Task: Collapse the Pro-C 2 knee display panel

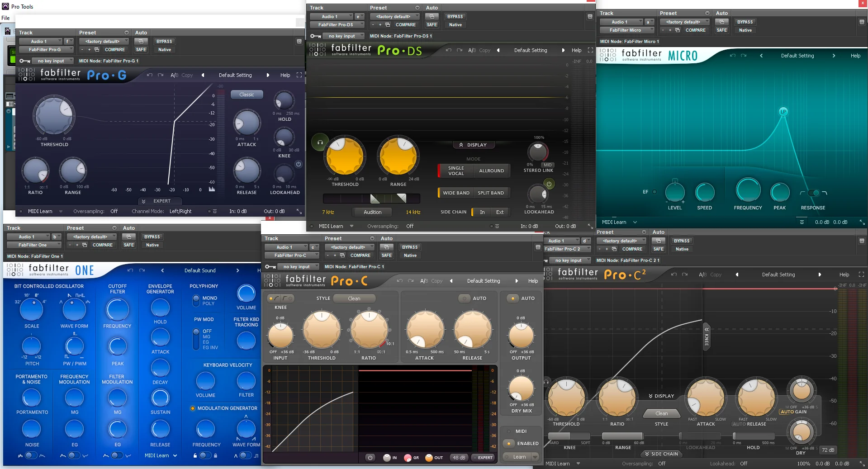Action: 706,336
